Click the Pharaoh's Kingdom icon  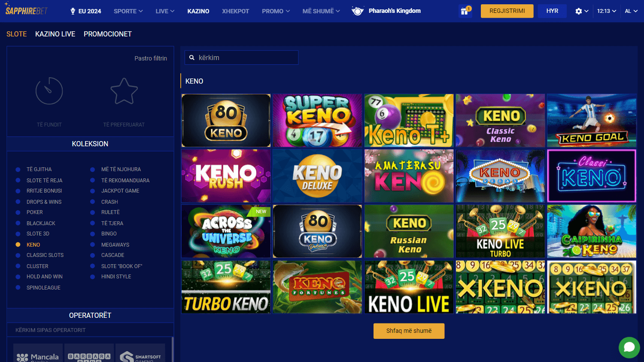coord(358,11)
